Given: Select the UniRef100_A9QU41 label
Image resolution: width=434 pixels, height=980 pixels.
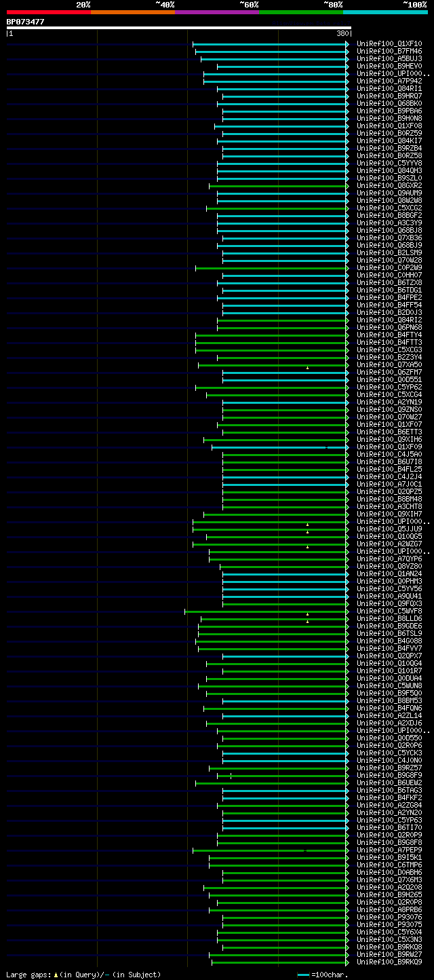Looking at the screenshot, I should tap(389, 597).
